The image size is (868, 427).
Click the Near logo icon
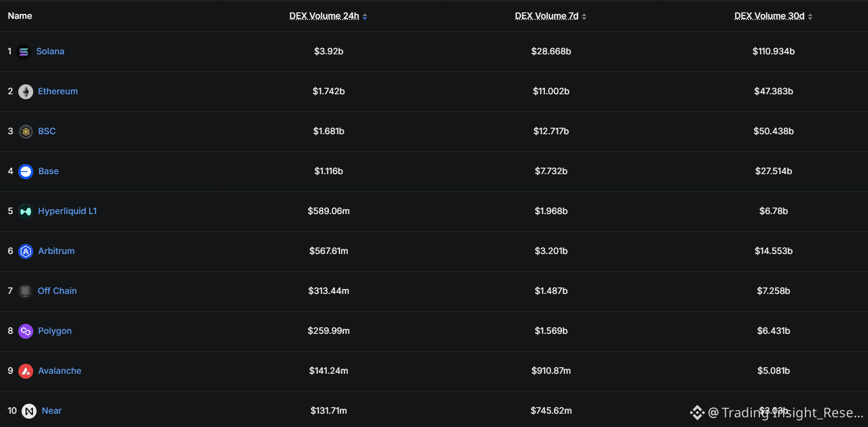pos(29,411)
